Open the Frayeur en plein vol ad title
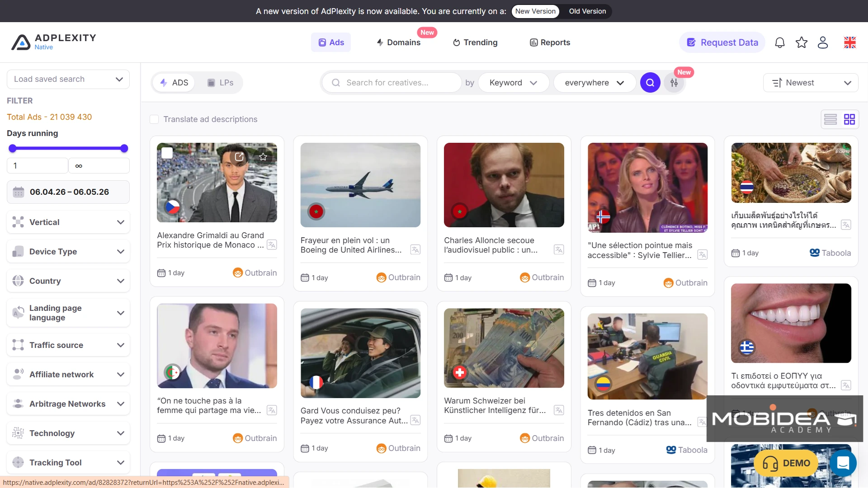The image size is (868, 488). [351, 245]
